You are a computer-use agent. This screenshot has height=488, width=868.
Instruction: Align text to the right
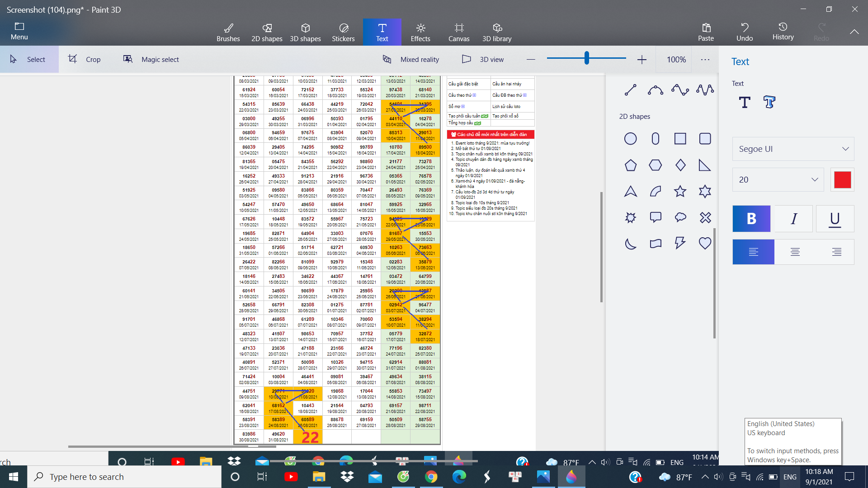[836, 252]
